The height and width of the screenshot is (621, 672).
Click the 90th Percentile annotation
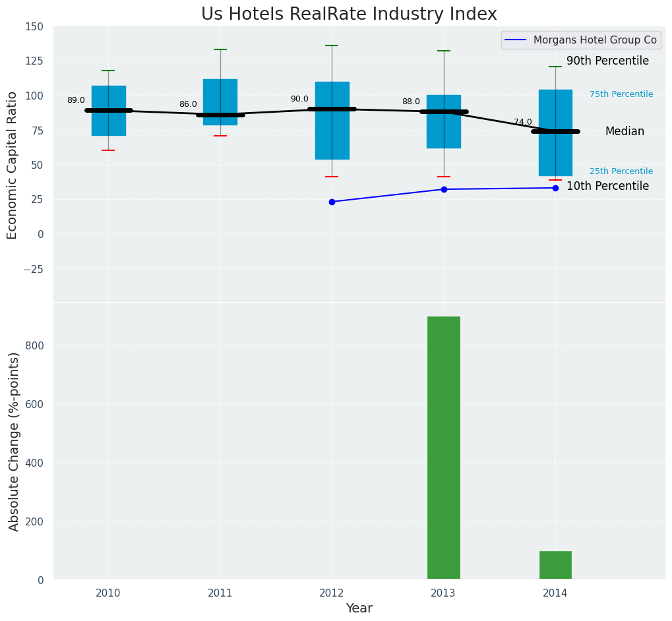click(607, 61)
